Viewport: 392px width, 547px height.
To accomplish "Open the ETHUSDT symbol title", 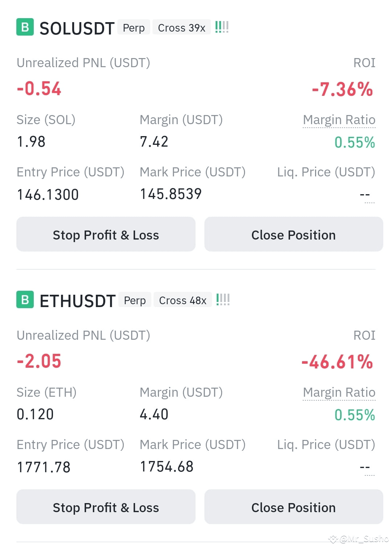I will point(78,301).
